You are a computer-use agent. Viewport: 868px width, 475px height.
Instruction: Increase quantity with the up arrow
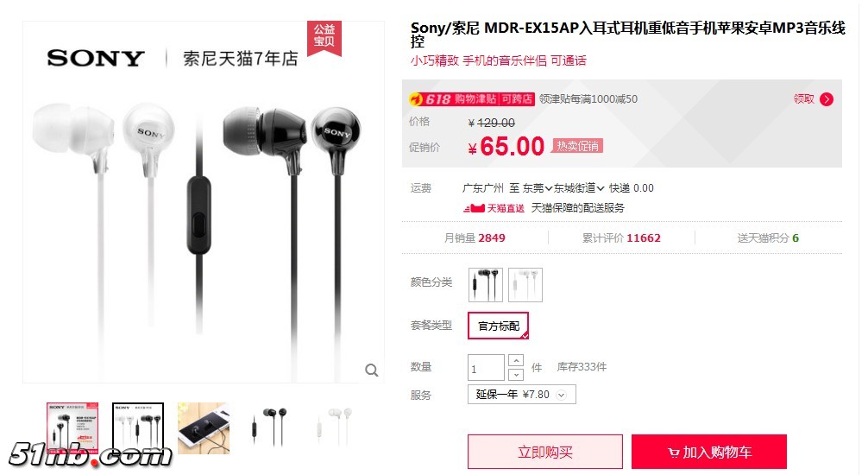pos(515,360)
